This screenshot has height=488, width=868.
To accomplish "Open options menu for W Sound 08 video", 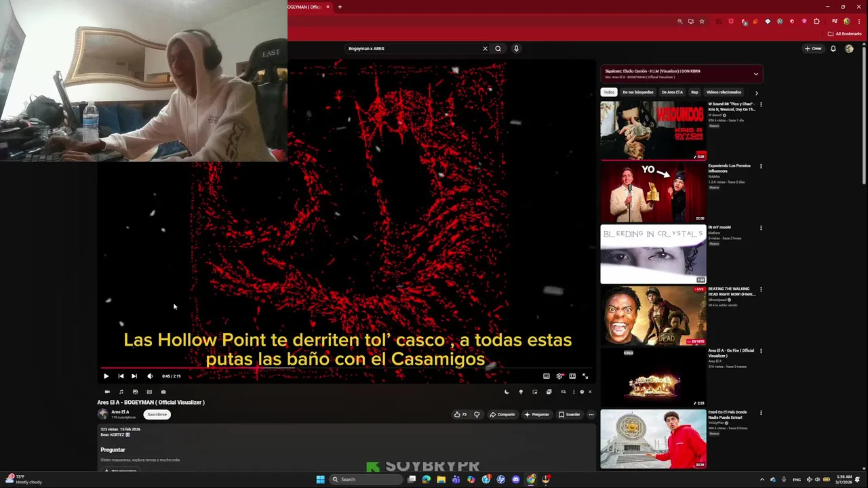I will click(761, 104).
